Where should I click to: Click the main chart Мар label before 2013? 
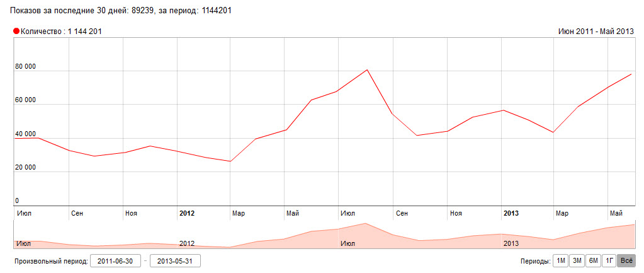pos(239,213)
